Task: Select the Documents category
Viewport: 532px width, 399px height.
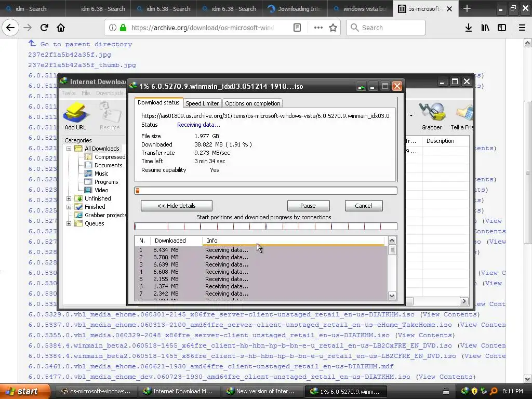Action: pos(108,165)
